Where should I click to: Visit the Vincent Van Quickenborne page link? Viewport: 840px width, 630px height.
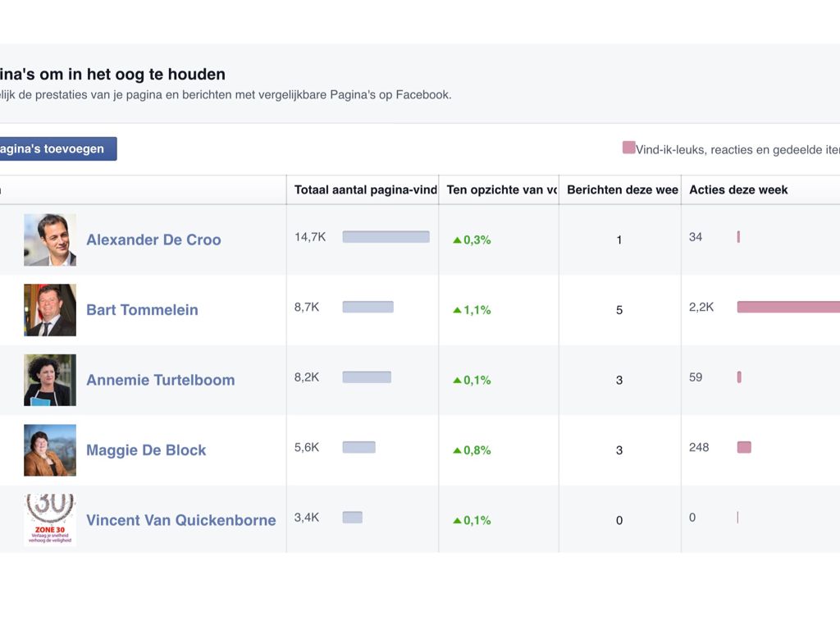[x=180, y=520]
